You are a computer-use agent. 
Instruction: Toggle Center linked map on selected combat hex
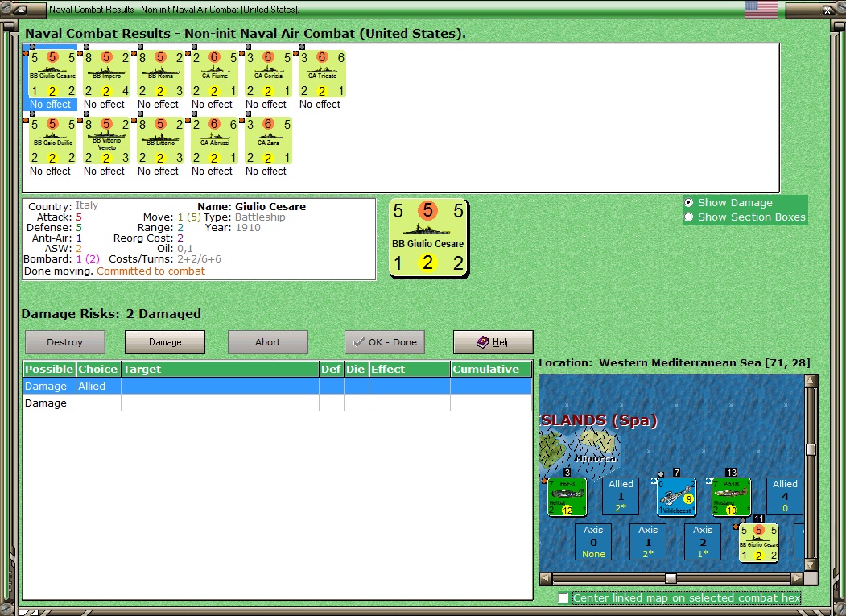(563, 598)
